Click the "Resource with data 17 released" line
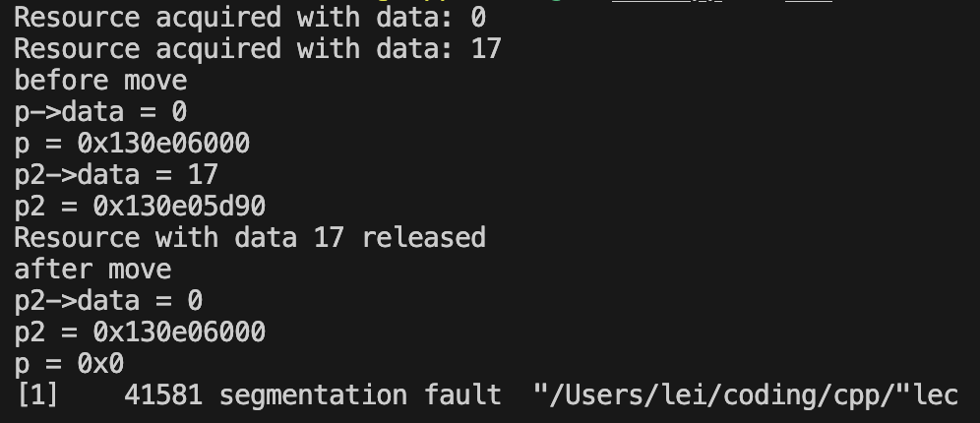The height and width of the screenshot is (423, 980). [x=249, y=237]
